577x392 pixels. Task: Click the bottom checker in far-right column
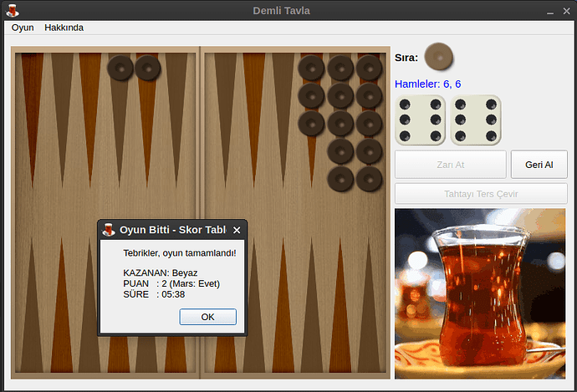tap(369, 178)
